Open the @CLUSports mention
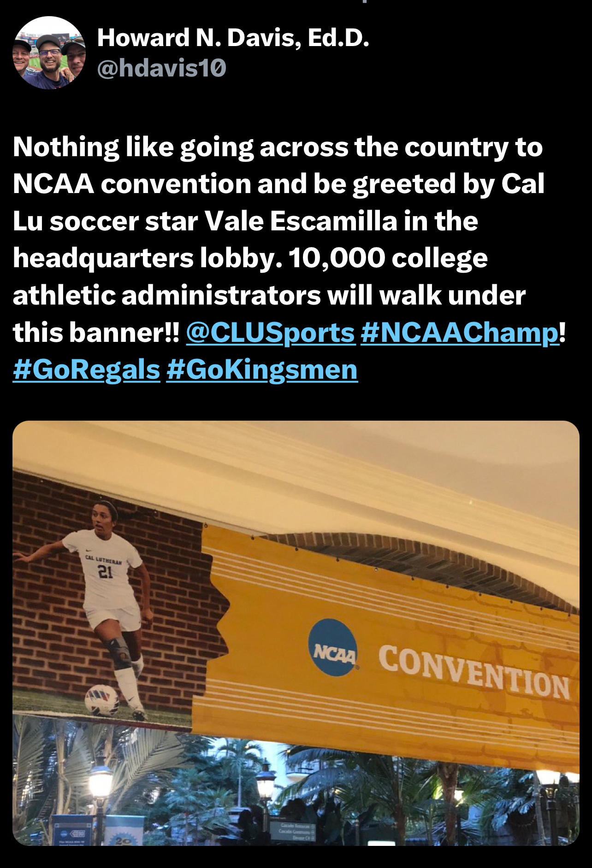Screen dimensions: 592x868 point(271,333)
